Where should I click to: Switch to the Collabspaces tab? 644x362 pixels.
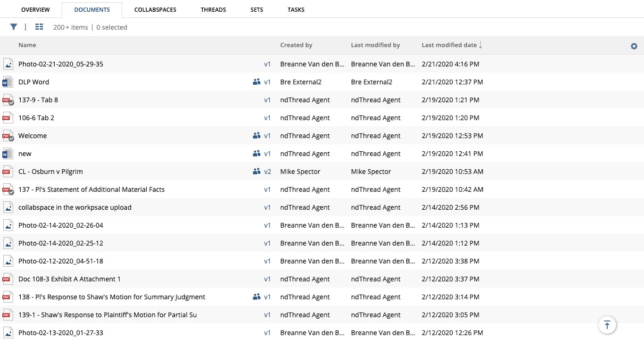tap(155, 9)
